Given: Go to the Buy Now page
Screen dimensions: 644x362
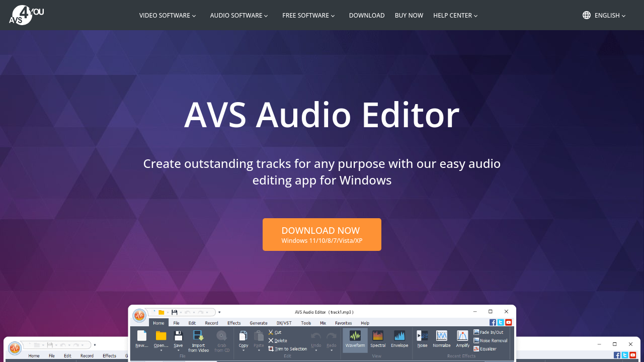Looking at the screenshot, I should pyautogui.click(x=409, y=16).
